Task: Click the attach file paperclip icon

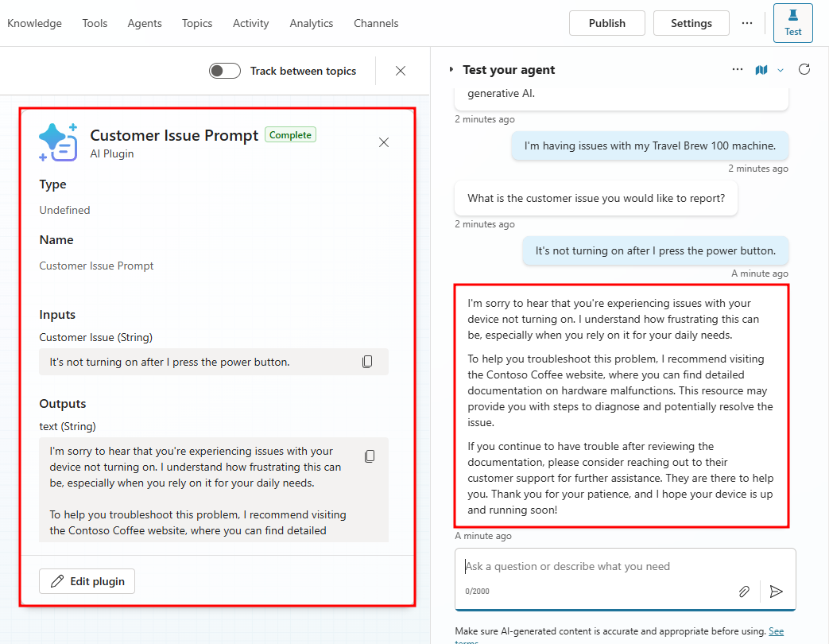Action: [x=744, y=592]
